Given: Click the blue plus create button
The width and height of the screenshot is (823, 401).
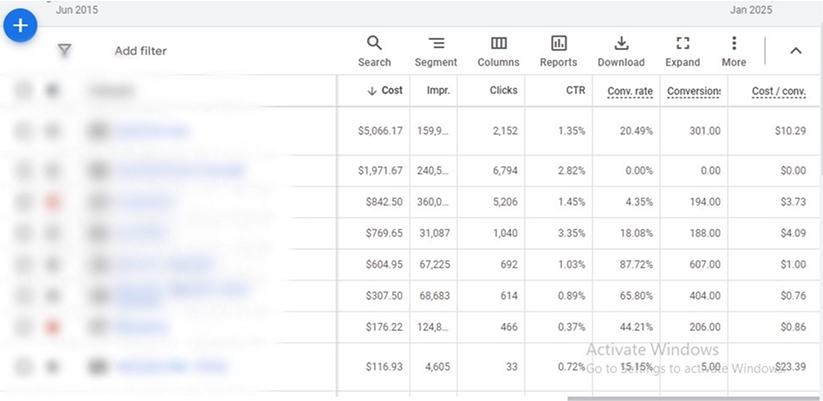Looking at the screenshot, I should [x=20, y=25].
